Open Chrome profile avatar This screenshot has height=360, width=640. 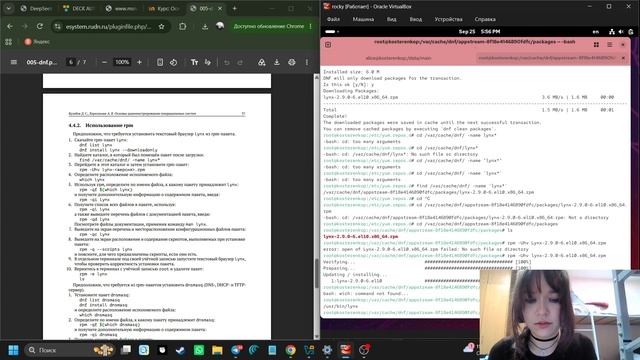220,26
